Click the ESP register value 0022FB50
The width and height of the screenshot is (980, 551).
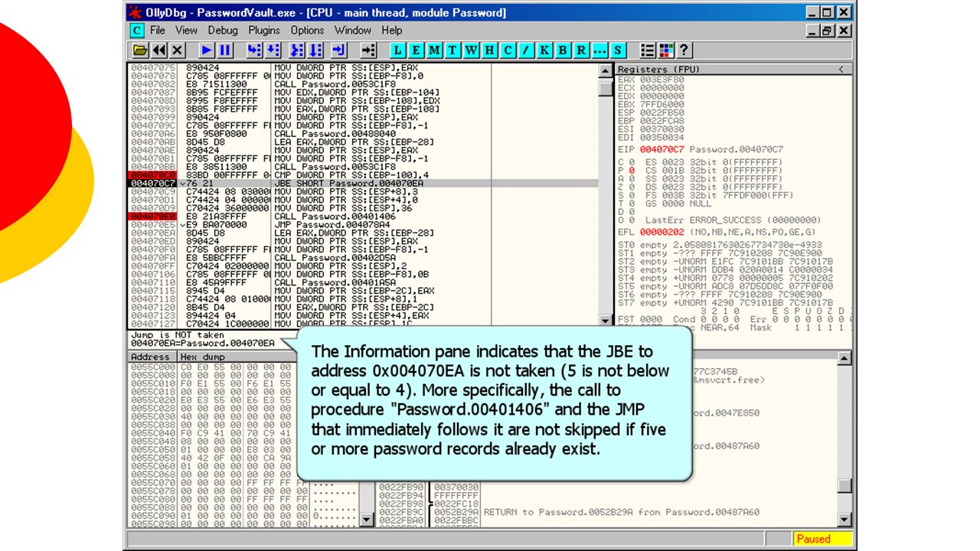pos(661,112)
